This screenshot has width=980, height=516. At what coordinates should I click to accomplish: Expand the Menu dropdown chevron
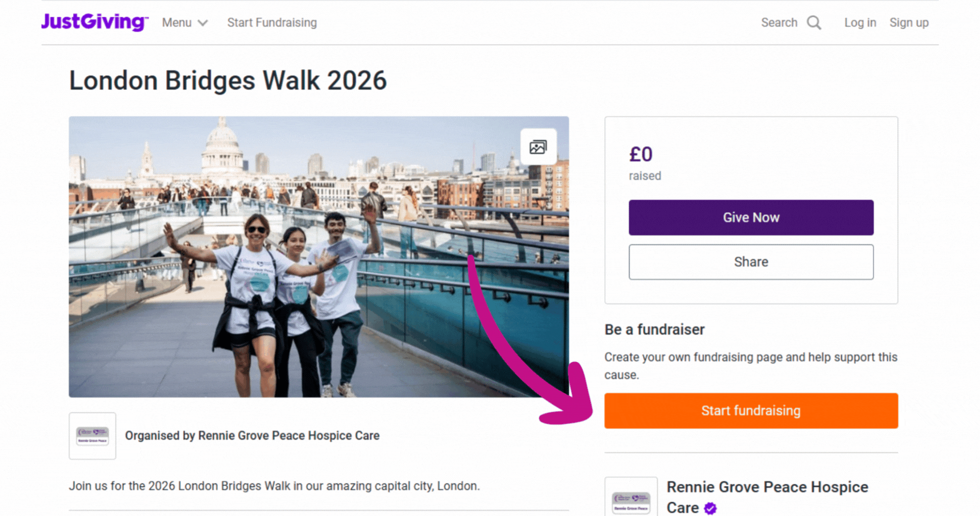(203, 23)
